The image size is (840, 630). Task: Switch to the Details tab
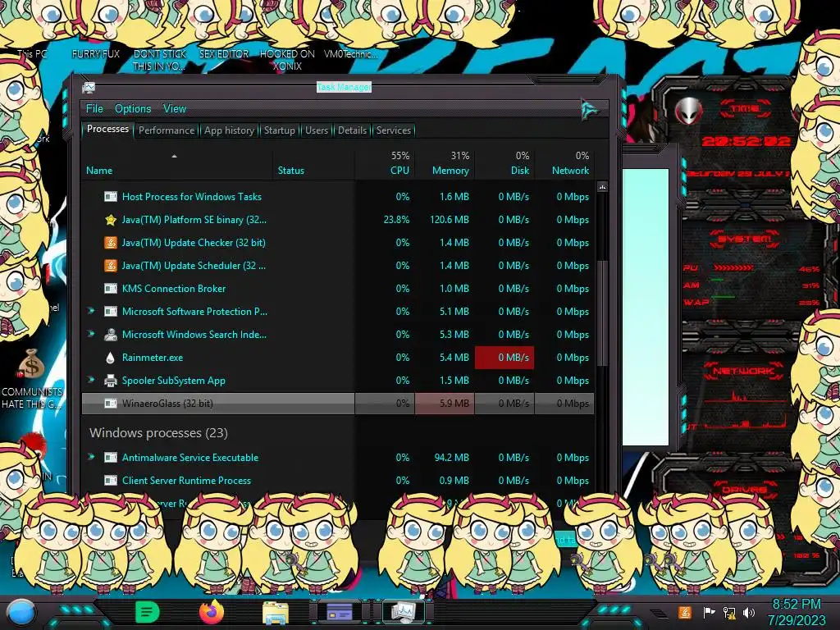[x=352, y=130]
